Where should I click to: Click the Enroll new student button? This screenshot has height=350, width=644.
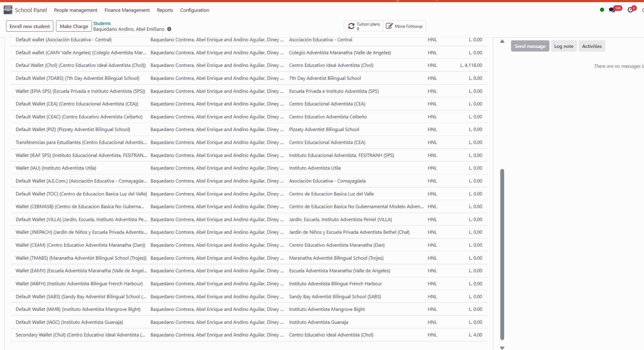click(30, 26)
